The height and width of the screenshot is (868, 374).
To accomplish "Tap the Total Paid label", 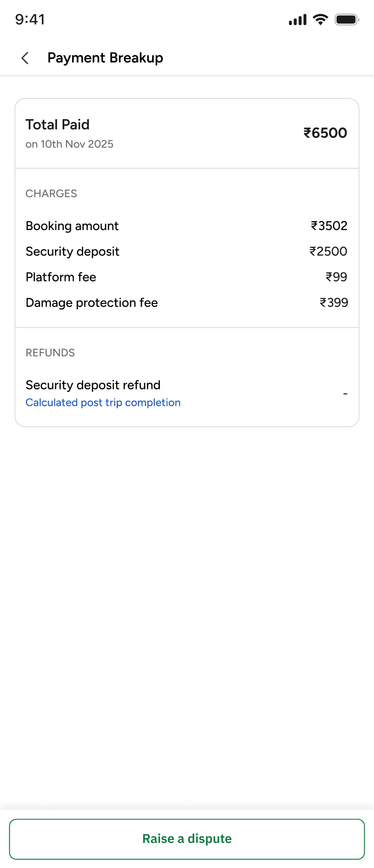I will 57,125.
